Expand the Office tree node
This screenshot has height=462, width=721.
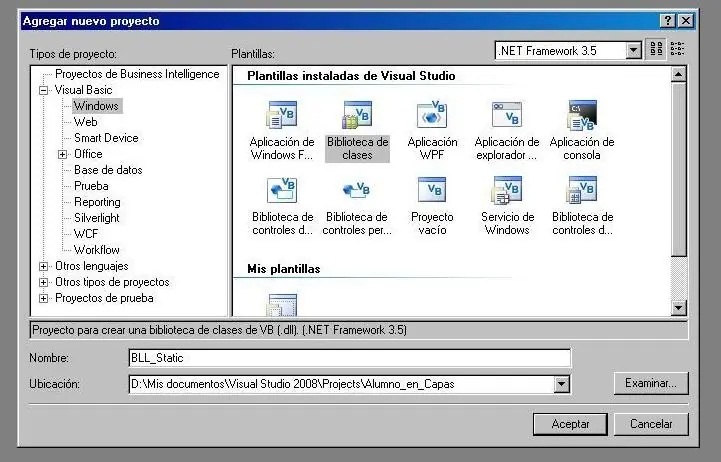point(63,154)
